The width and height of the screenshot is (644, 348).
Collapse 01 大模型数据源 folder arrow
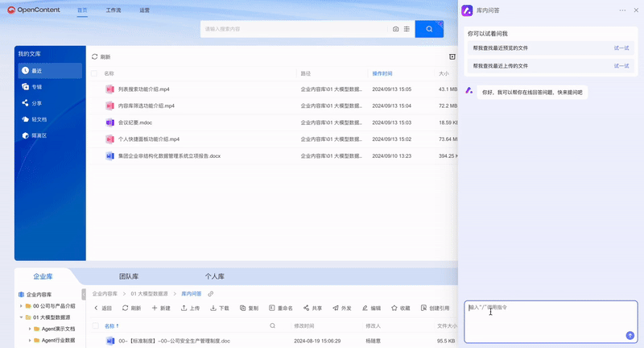point(21,317)
